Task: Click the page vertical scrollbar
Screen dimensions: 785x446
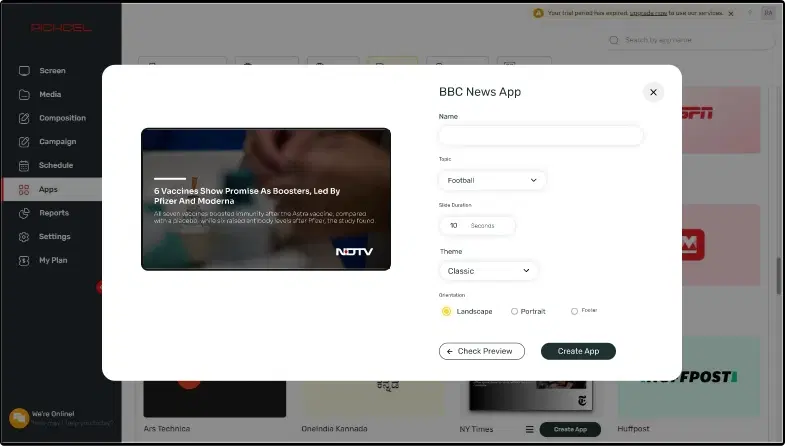Action: pos(778,275)
